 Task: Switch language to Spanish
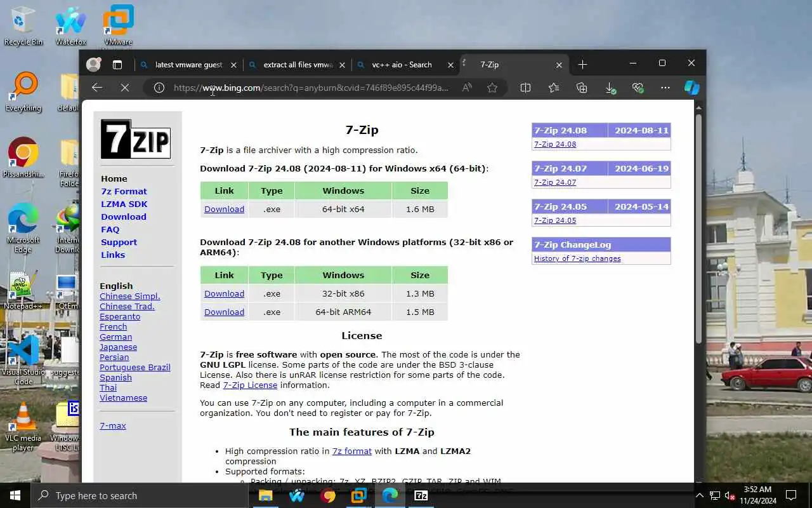(x=115, y=377)
